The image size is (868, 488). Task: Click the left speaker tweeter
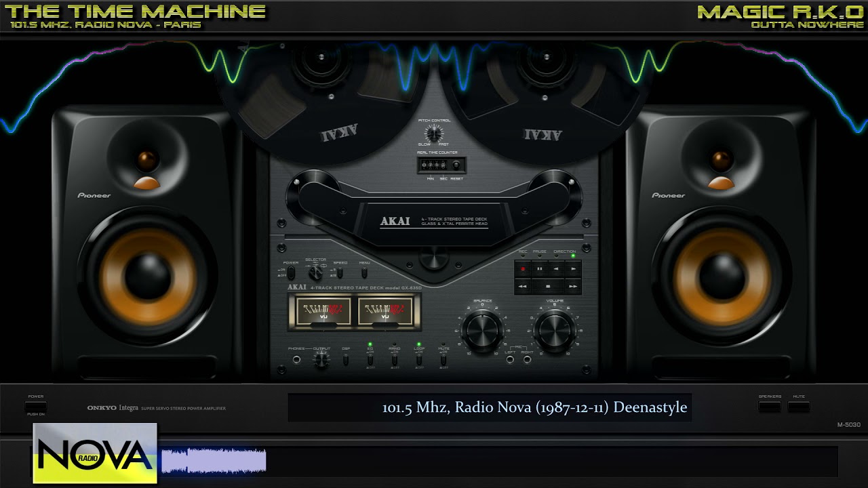point(147,161)
